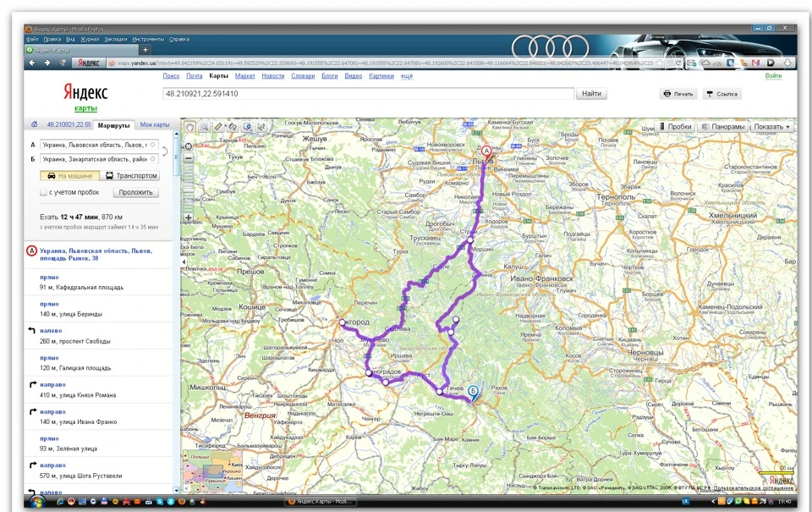Viewport: 812px width, 512px height.
Task: Go back in browser history
Action: [x=33, y=63]
